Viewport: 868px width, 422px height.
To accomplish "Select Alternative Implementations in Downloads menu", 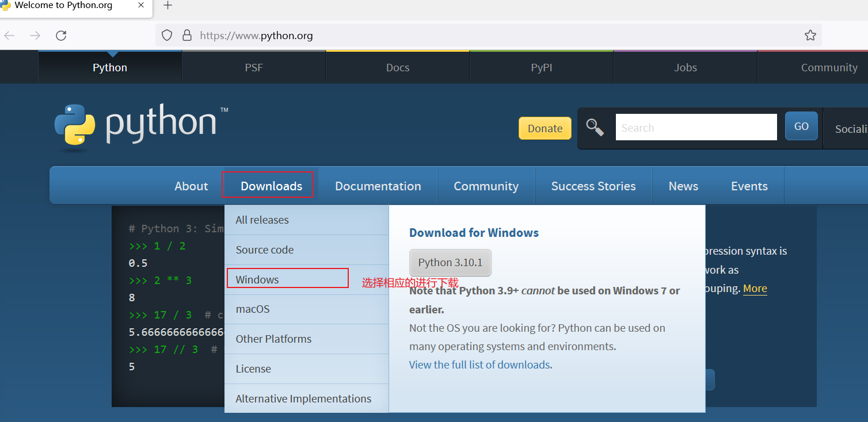I will [307, 398].
